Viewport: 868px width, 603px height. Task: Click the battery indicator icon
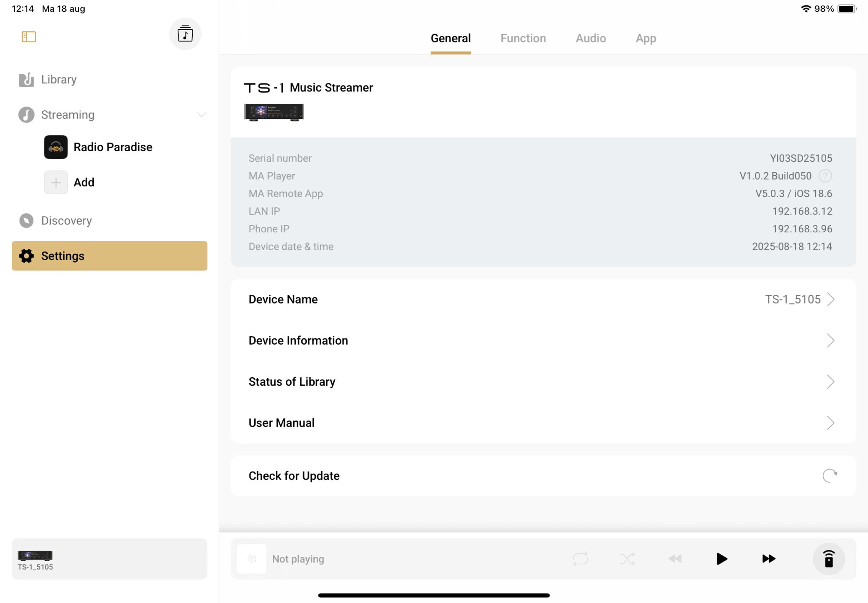(847, 9)
